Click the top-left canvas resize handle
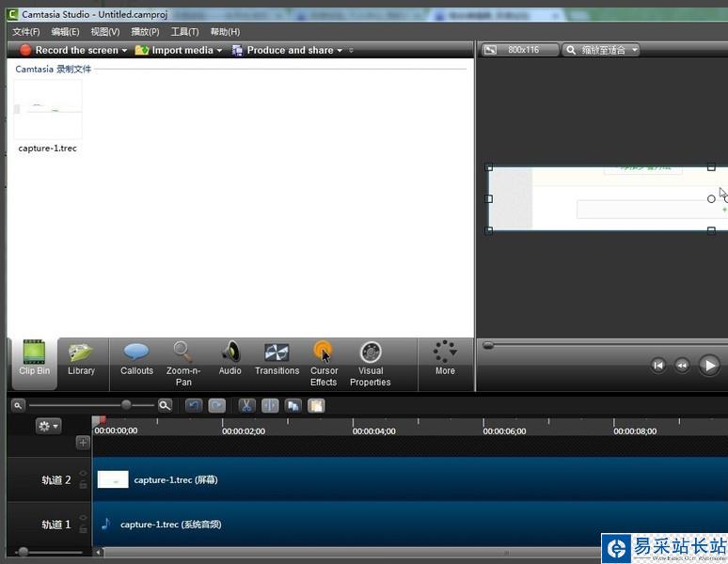The width and height of the screenshot is (728, 564). (488, 167)
